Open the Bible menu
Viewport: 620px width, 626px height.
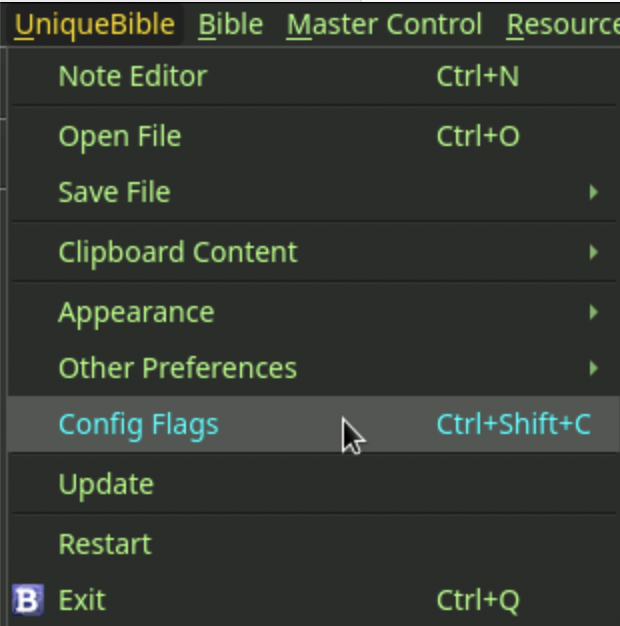[x=231, y=24]
